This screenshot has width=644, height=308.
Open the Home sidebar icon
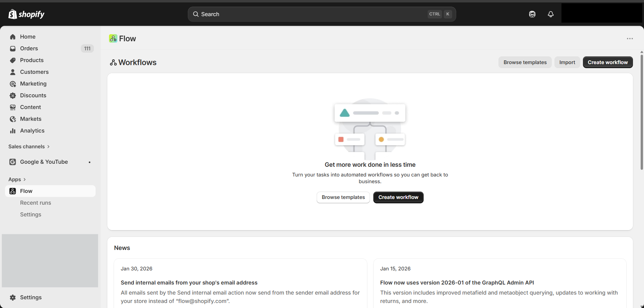pos(13,37)
